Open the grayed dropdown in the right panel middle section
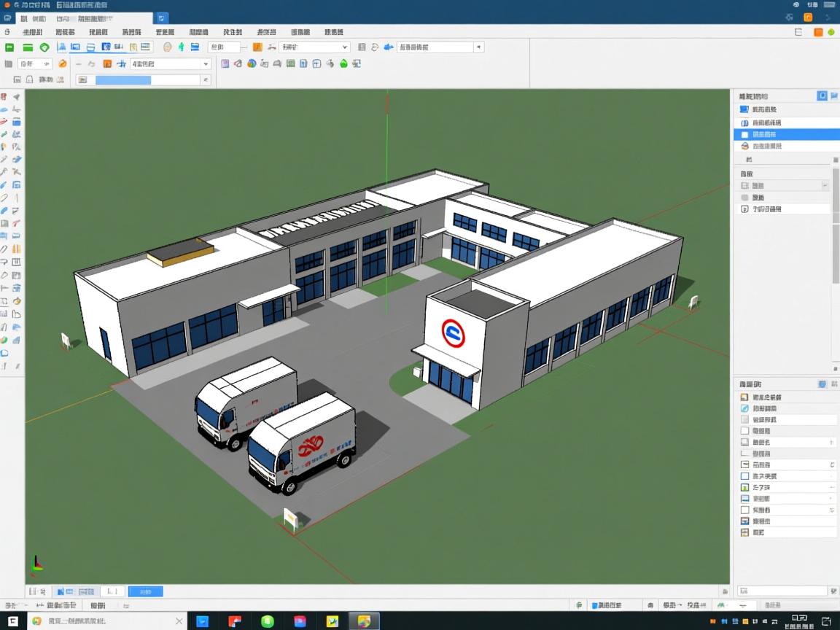The width and height of the screenshot is (840, 630). tap(825, 186)
